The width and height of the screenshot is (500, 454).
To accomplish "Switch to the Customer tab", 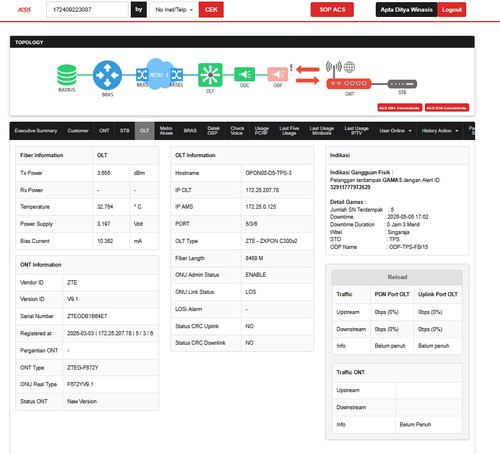I will 78,131.
